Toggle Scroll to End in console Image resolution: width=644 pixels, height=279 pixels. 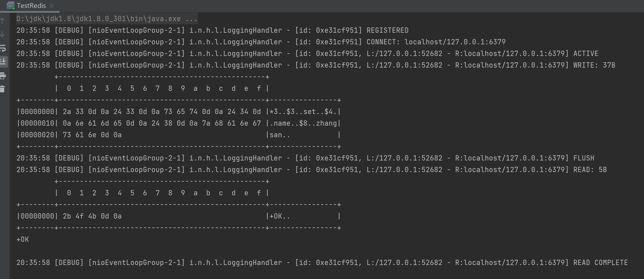3,62
